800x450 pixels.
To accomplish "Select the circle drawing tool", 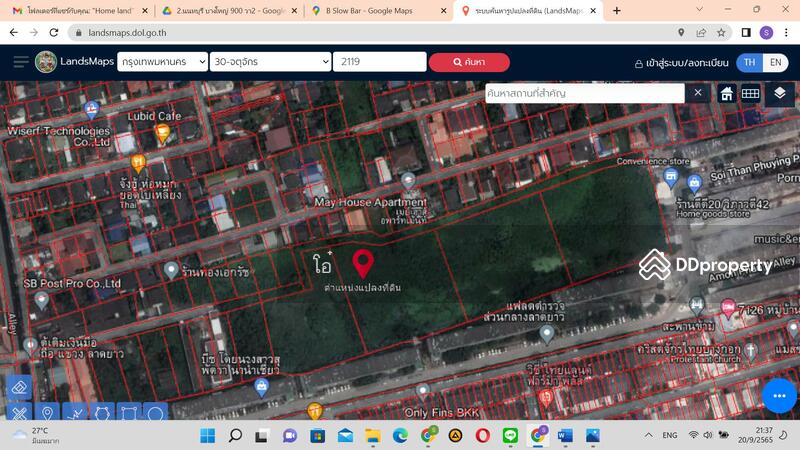I will pos(156,412).
